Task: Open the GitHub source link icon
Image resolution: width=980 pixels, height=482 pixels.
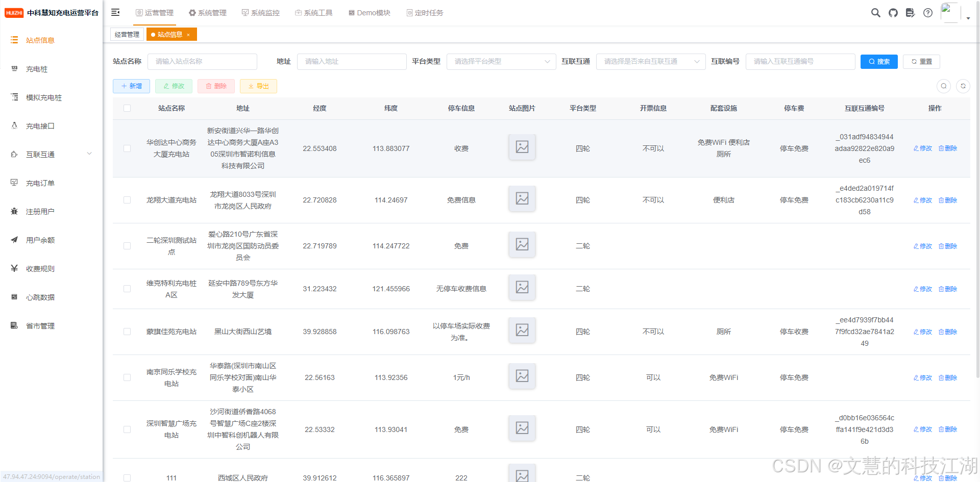Action: 893,13
